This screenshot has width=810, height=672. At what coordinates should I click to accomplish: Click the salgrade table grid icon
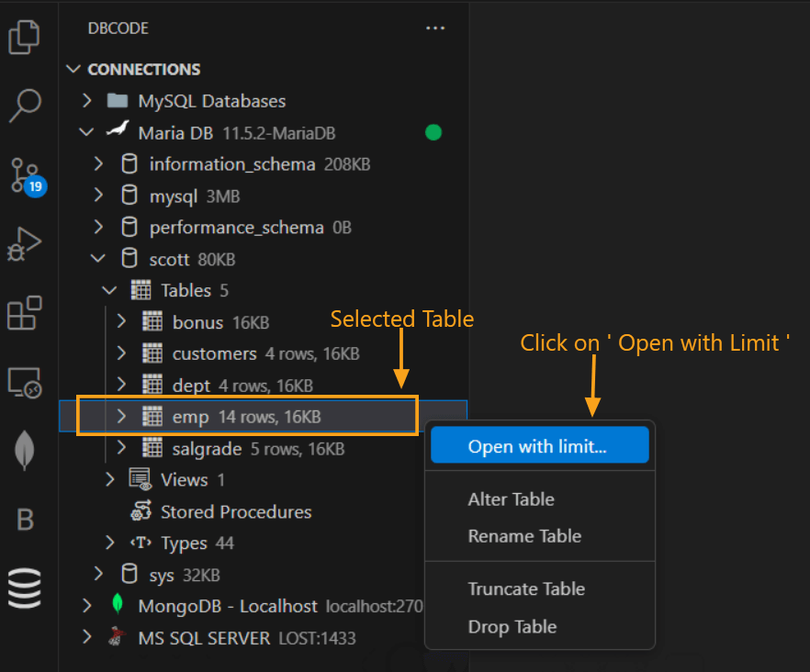click(x=152, y=448)
